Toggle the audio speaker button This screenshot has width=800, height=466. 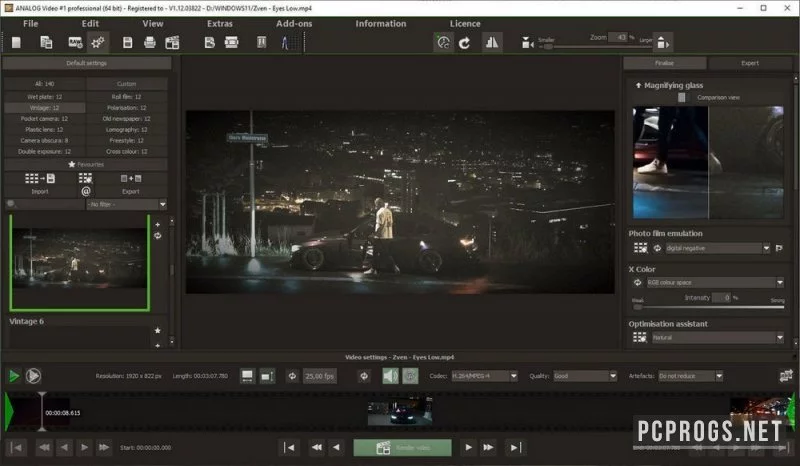[x=390, y=376]
